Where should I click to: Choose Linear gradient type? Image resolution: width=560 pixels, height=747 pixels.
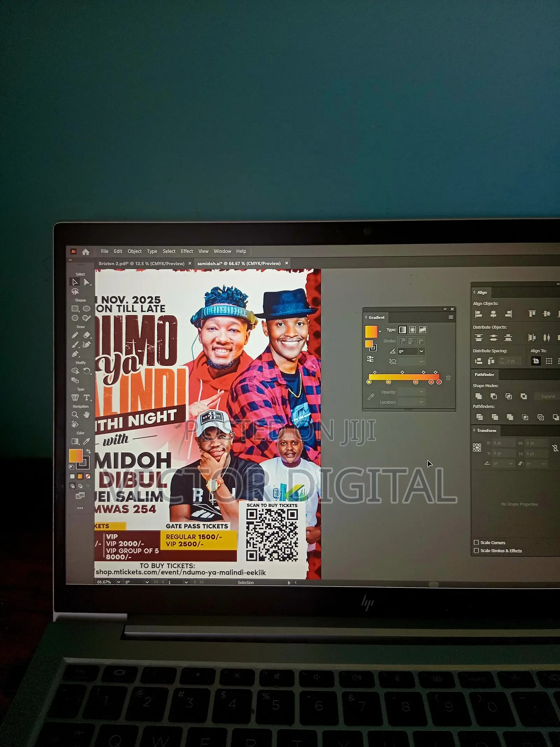[x=403, y=330]
